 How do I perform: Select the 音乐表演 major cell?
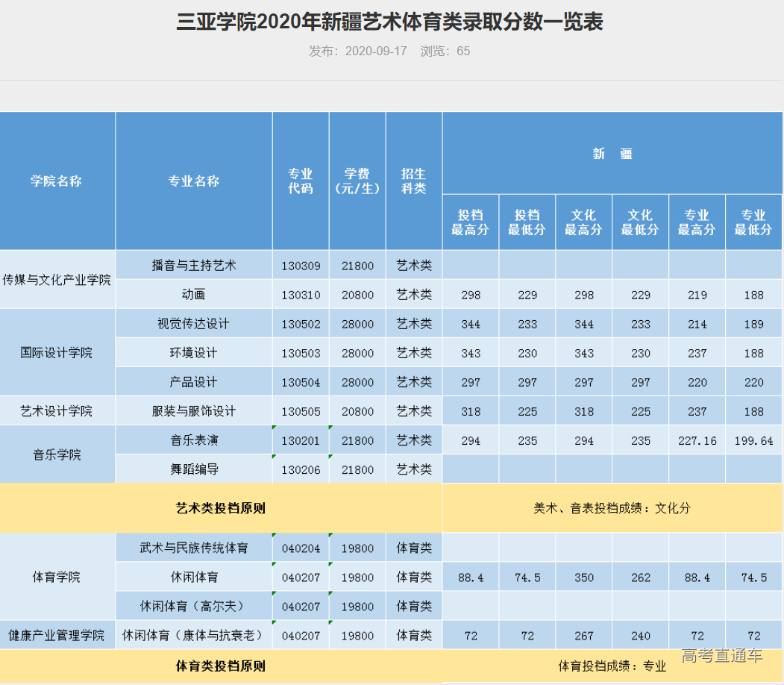coord(195,440)
